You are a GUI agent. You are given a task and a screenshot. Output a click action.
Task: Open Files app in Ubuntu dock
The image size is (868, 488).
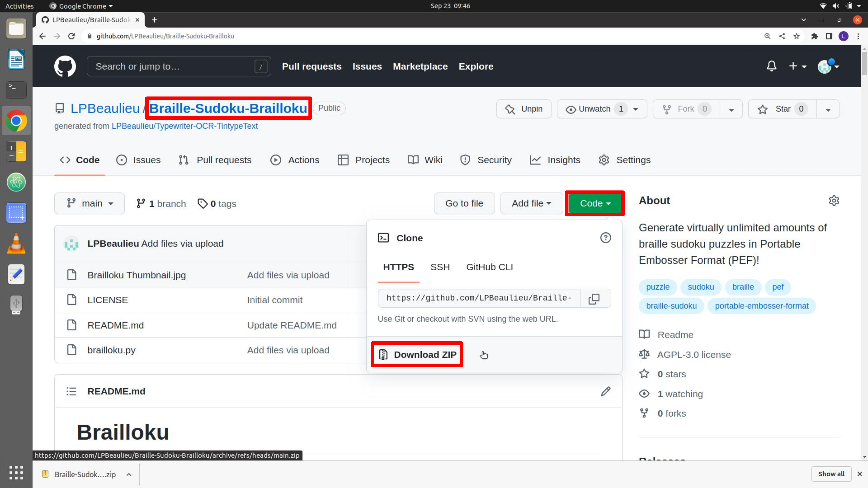tap(16, 29)
